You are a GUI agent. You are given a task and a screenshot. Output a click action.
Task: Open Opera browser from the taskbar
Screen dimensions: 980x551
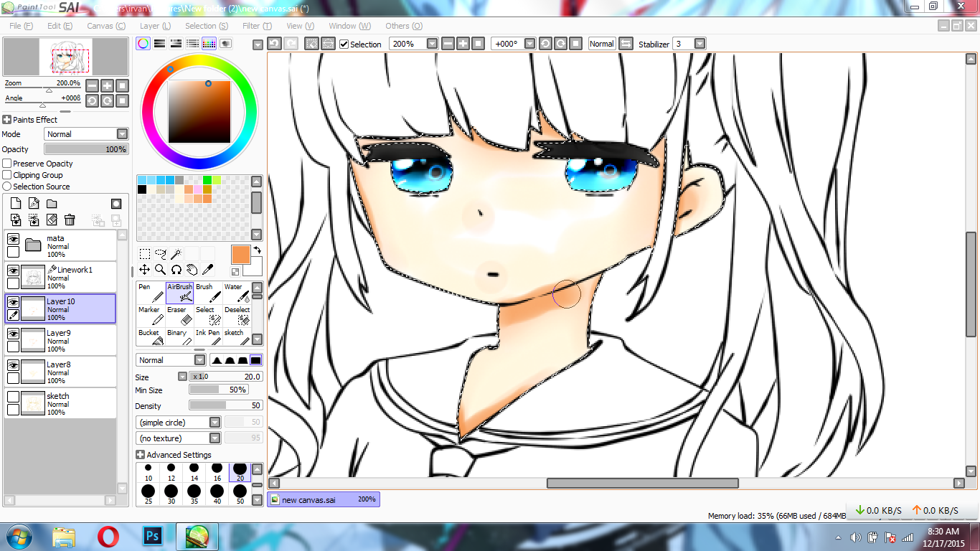coord(108,536)
